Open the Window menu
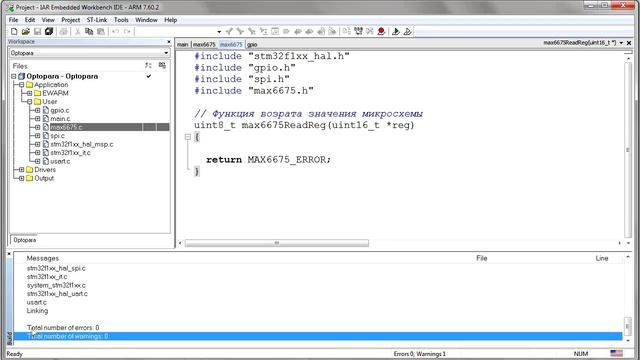Viewport: 640px width, 360px height. (x=146, y=20)
